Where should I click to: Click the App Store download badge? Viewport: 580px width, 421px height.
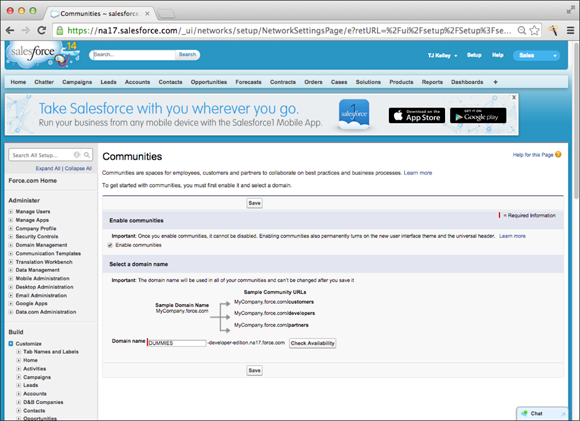[417, 115]
